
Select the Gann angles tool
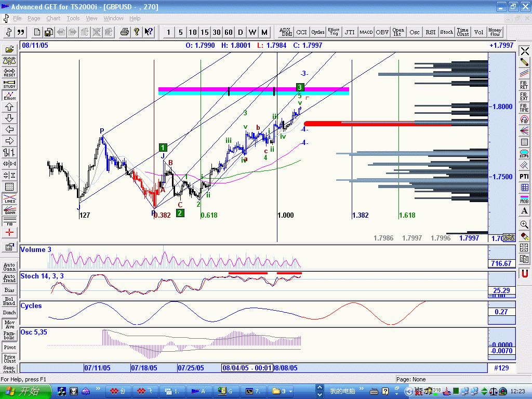[9, 210]
